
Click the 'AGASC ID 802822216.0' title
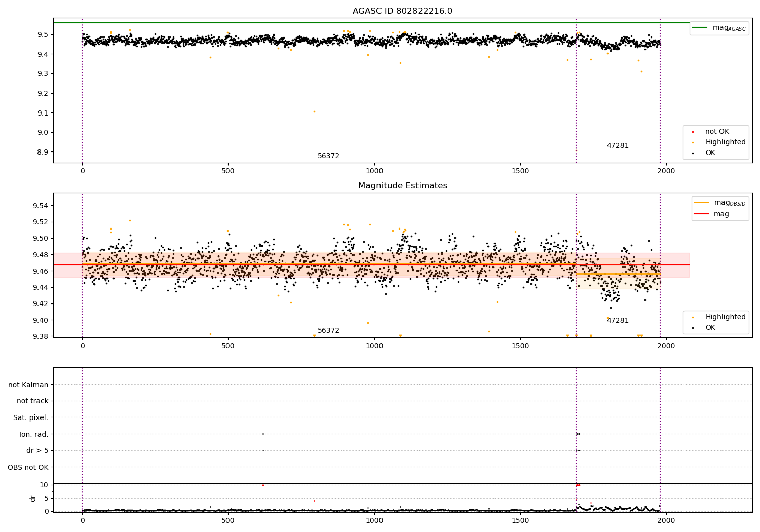point(402,11)
